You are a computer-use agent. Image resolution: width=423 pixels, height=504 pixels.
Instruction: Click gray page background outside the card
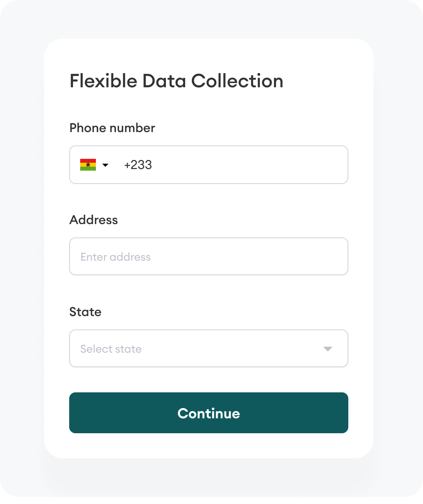coord(22,252)
